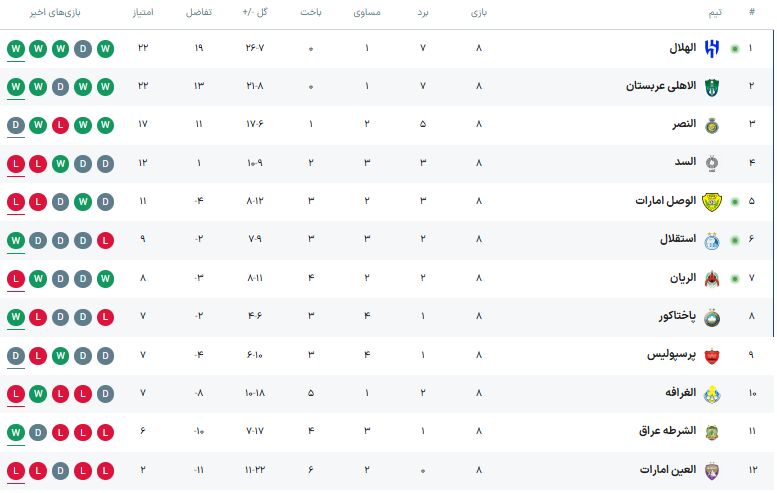
Task: Click the تفاضل column header
Action: tap(198, 12)
